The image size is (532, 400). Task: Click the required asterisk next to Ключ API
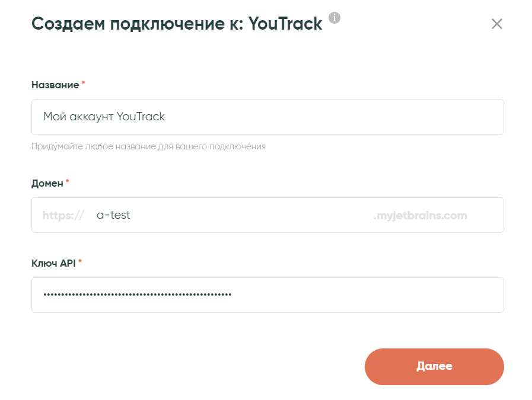(80, 263)
